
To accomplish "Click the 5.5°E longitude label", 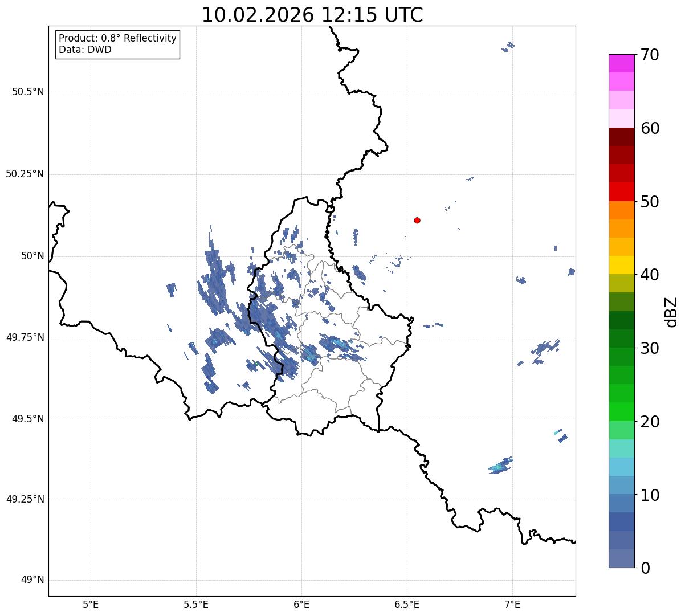I will (196, 605).
